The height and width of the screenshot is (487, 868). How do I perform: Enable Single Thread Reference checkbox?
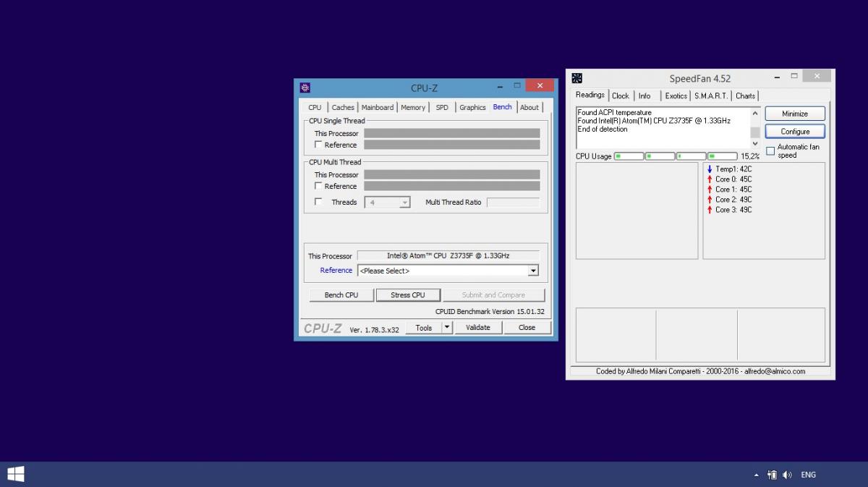click(318, 145)
